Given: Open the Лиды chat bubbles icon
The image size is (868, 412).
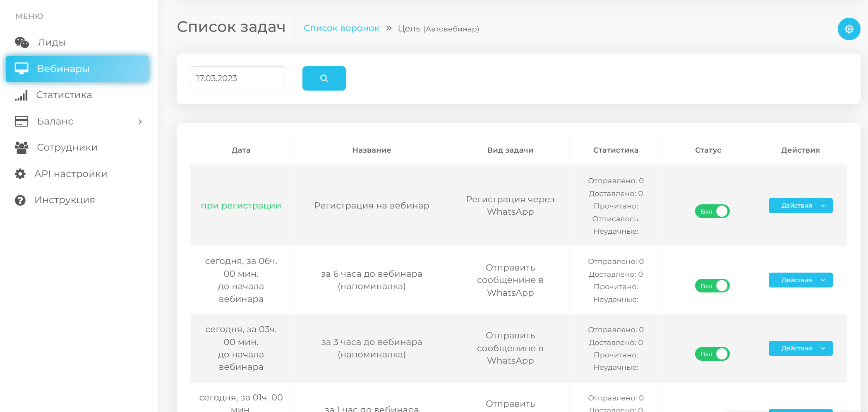Looking at the screenshot, I should coord(22,42).
